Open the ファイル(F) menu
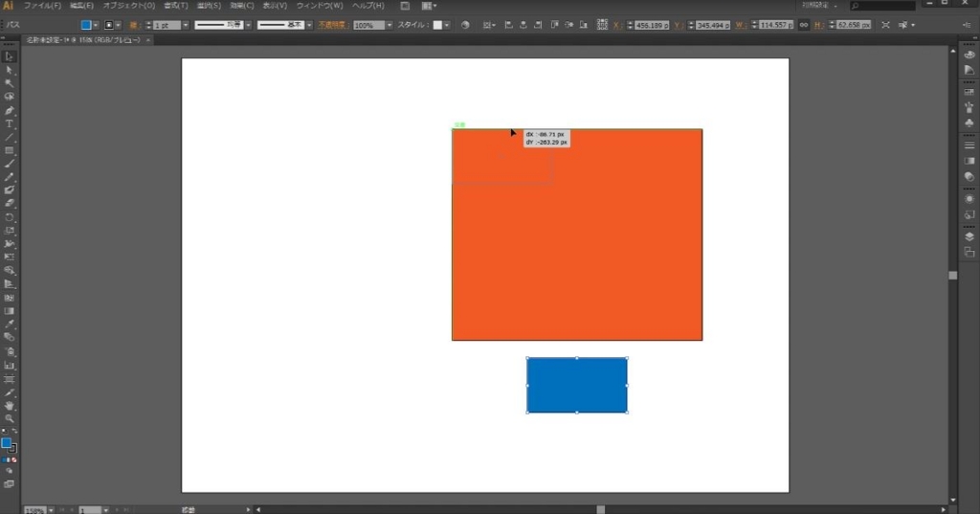The height and width of the screenshot is (514, 980). pos(42,6)
